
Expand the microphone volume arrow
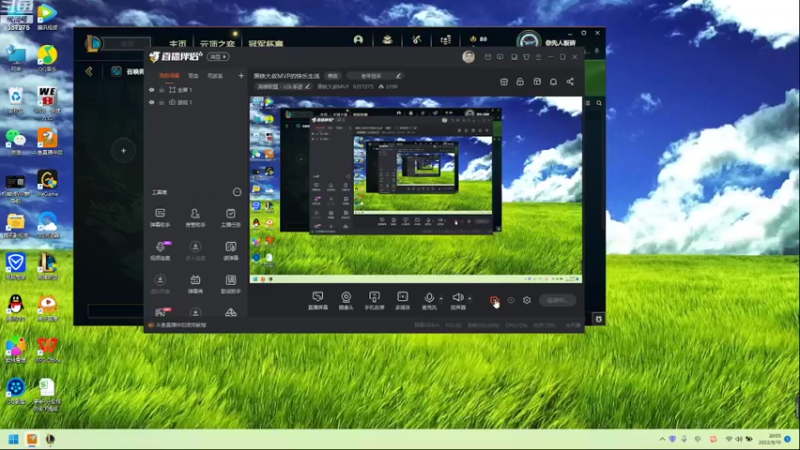[x=441, y=298]
